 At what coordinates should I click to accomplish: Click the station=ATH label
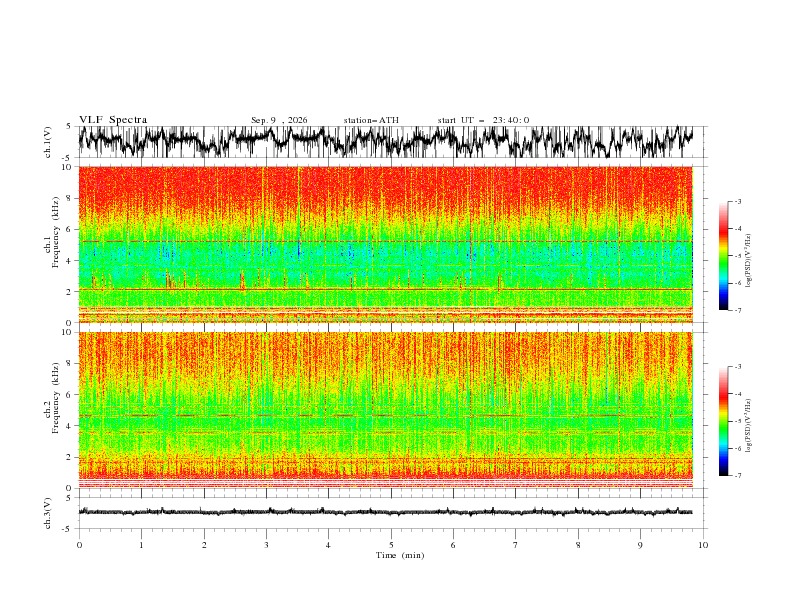tap(371, 120)
